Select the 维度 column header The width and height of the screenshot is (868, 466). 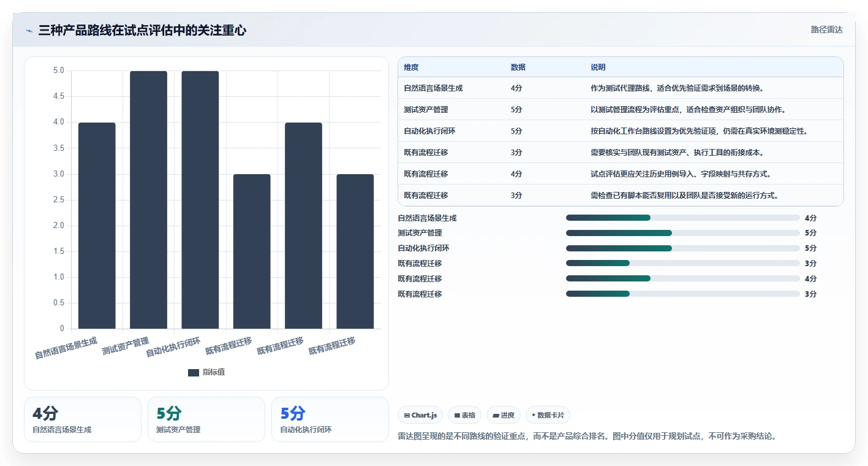[x=412, y=67]
